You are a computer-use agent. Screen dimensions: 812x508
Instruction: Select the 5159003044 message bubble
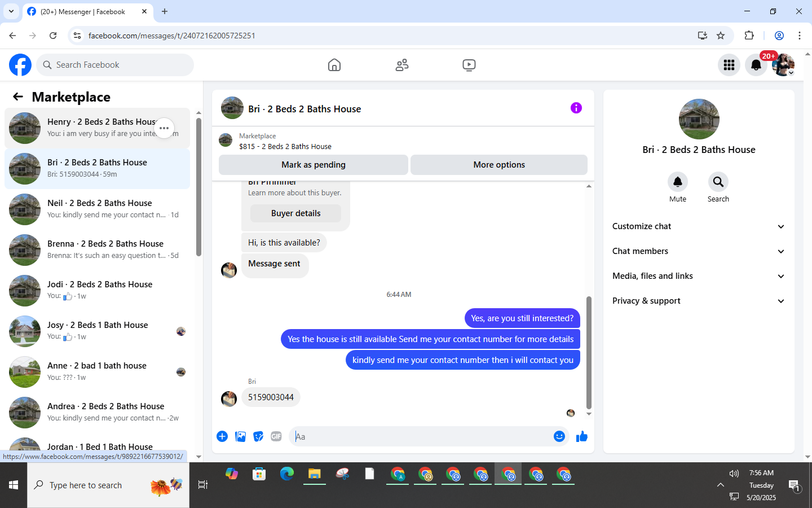coord(271,397)
